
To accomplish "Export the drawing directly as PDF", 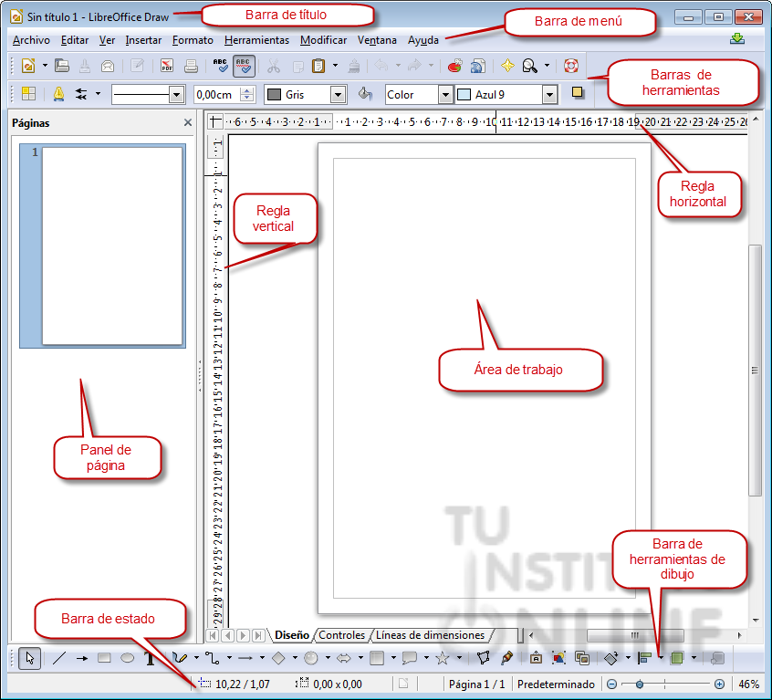I will pos(167,66).
